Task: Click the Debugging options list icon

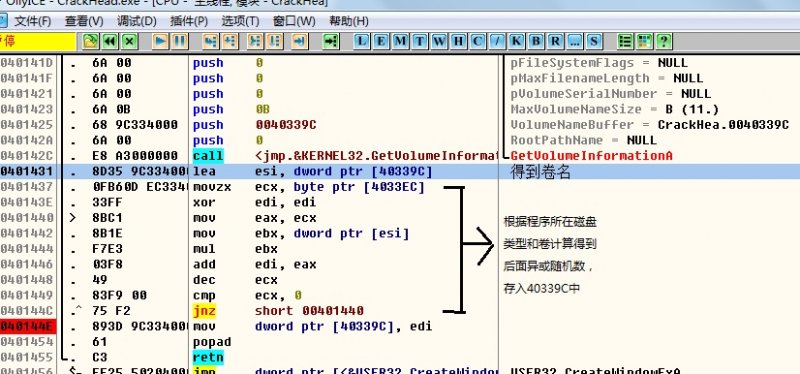Action: [624, 41]
